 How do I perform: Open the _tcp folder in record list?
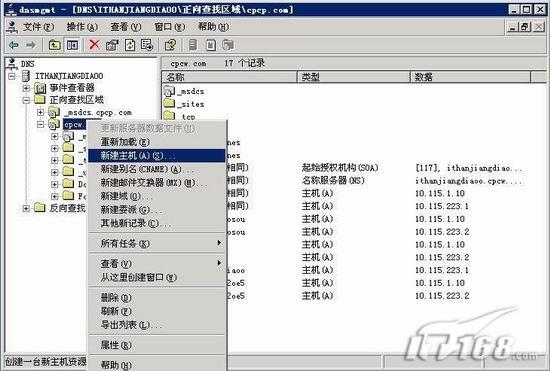(169, 115)
